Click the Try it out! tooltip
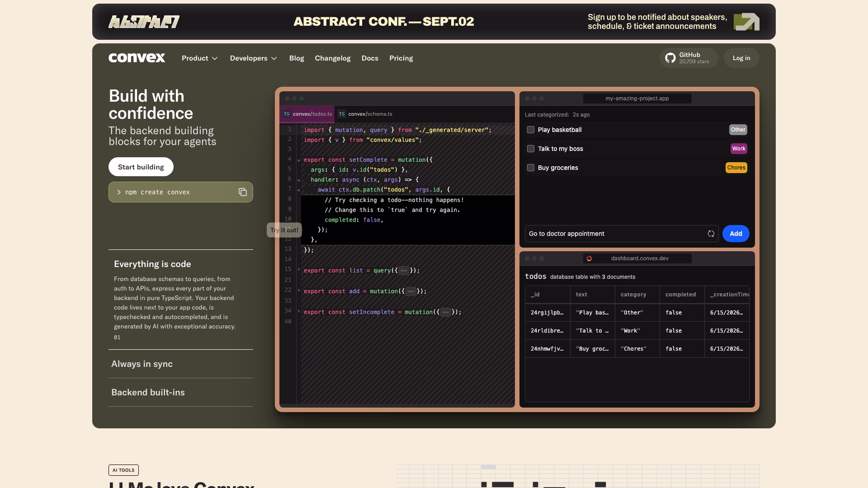Viewport: 868px width, 488px height. tap(284, 230)
